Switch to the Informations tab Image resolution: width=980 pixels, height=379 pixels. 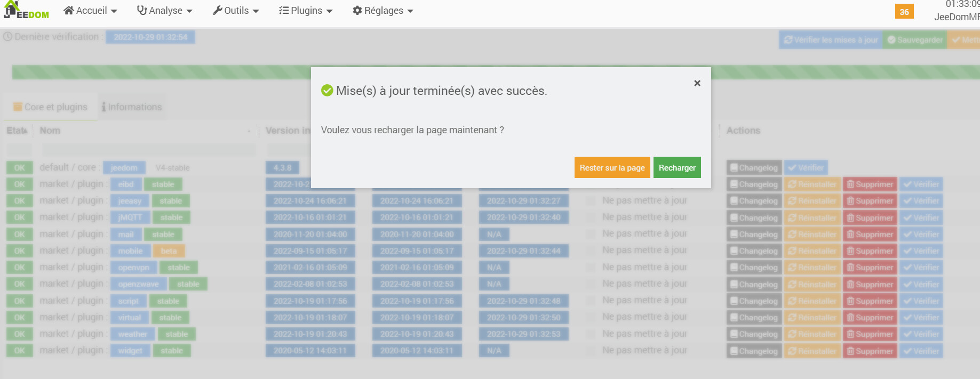tap(132, 107)
